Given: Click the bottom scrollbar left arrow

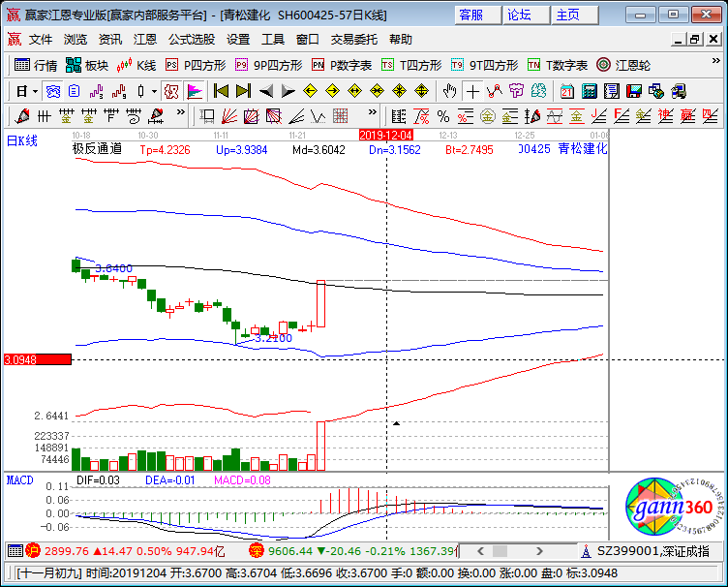Looking at the screenshot, I should click(x=480, y=551).
